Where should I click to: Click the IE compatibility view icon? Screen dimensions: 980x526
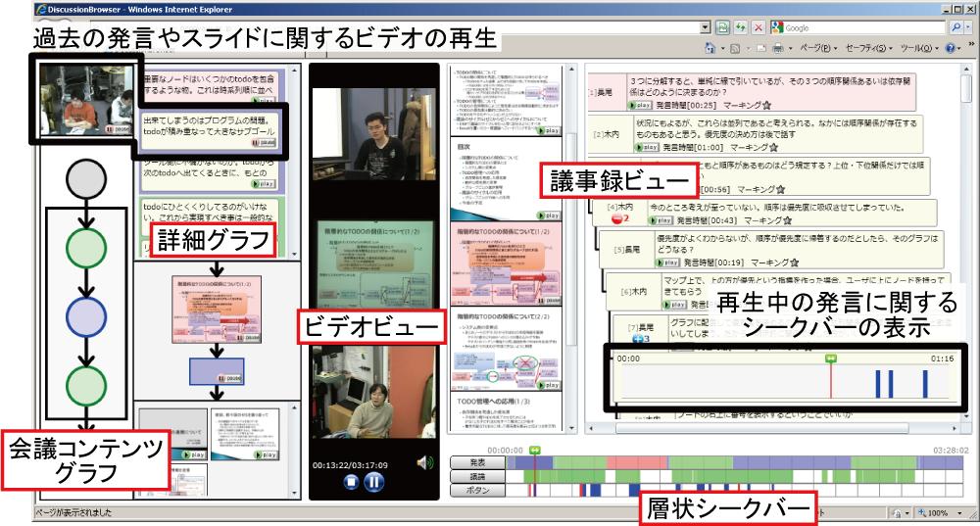click(723, 27)
